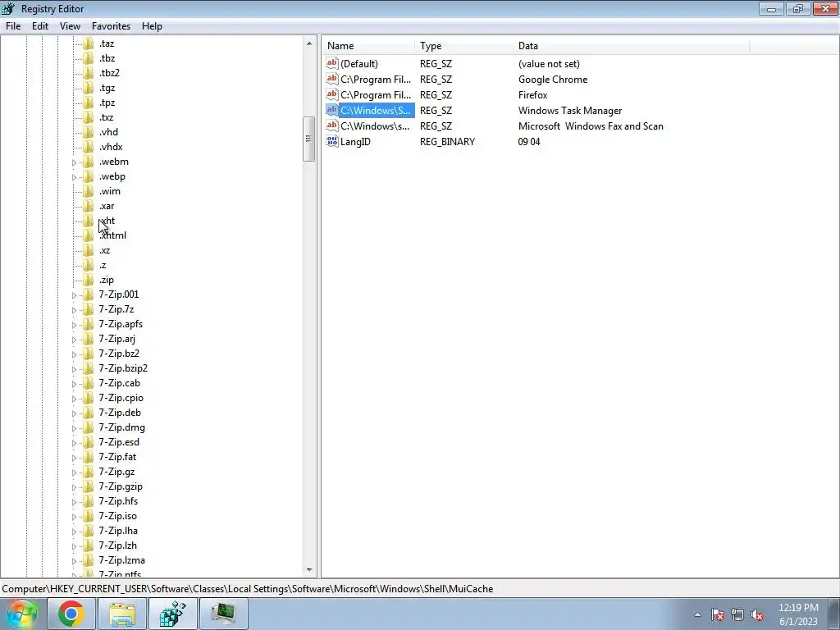Select the .tpz key

click(107, 103)
